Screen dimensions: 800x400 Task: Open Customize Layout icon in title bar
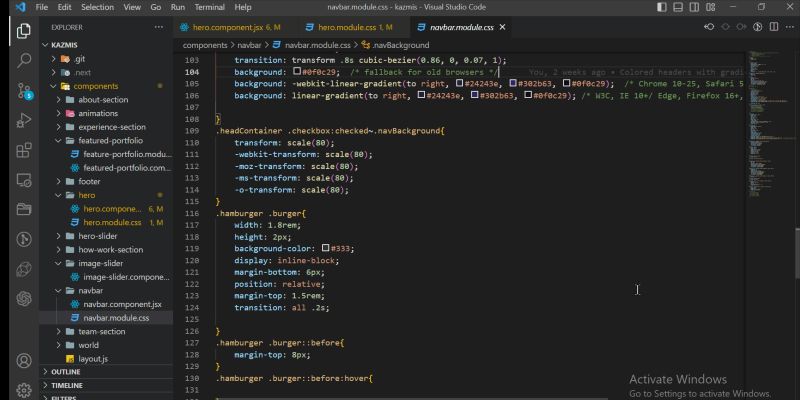pyautogui.click(x=710, y=7)
